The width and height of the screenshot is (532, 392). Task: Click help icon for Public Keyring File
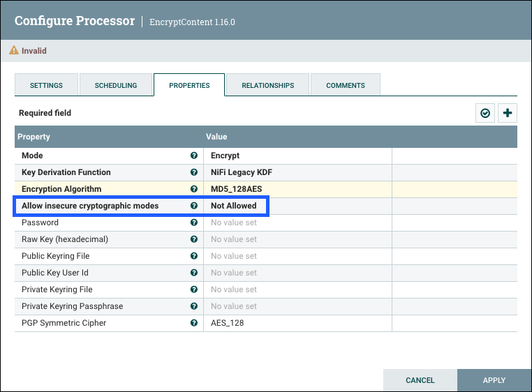(x=194, y=256)
